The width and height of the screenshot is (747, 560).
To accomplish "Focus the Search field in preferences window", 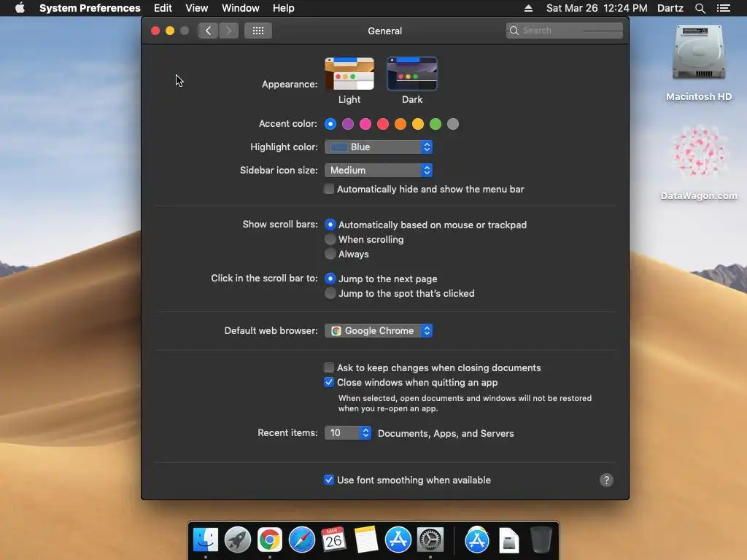I will (x=565, y=31).
